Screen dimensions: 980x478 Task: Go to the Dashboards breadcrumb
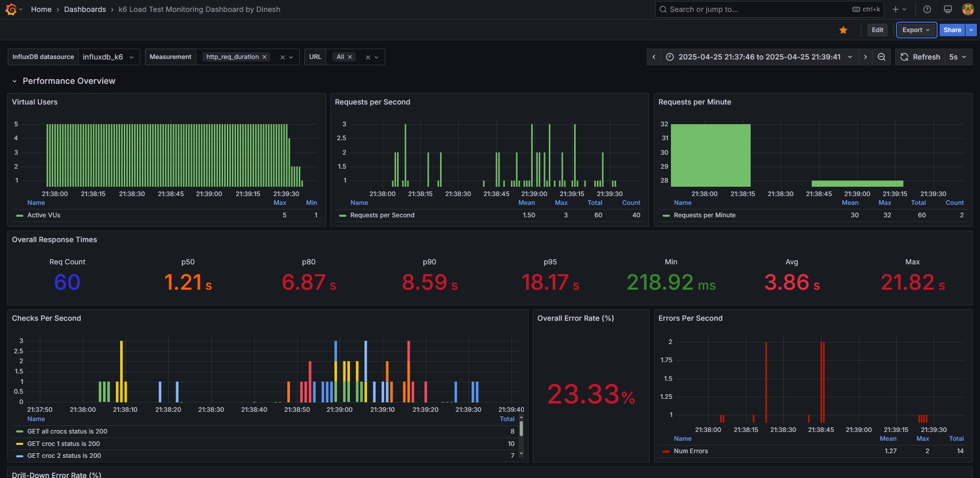tap(85, 9)
